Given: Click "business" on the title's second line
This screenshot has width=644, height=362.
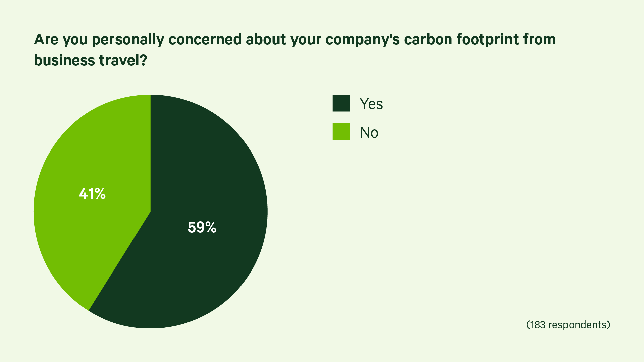Looking at the screenshot, I should [x=64, y=60].
